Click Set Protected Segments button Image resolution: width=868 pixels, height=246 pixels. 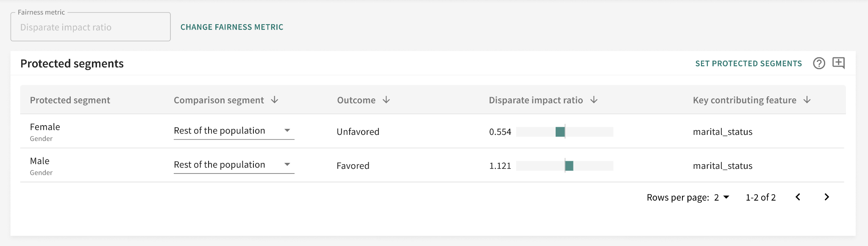point(748,64)
